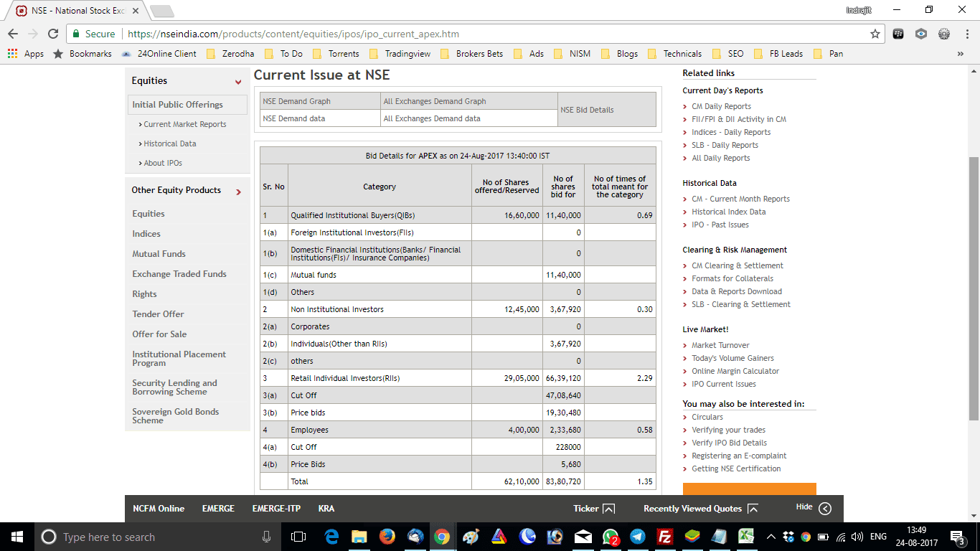Open the Action Center notifications
Image resolution: width=980 pixels, height=551 pixels.
click(957, 537)
